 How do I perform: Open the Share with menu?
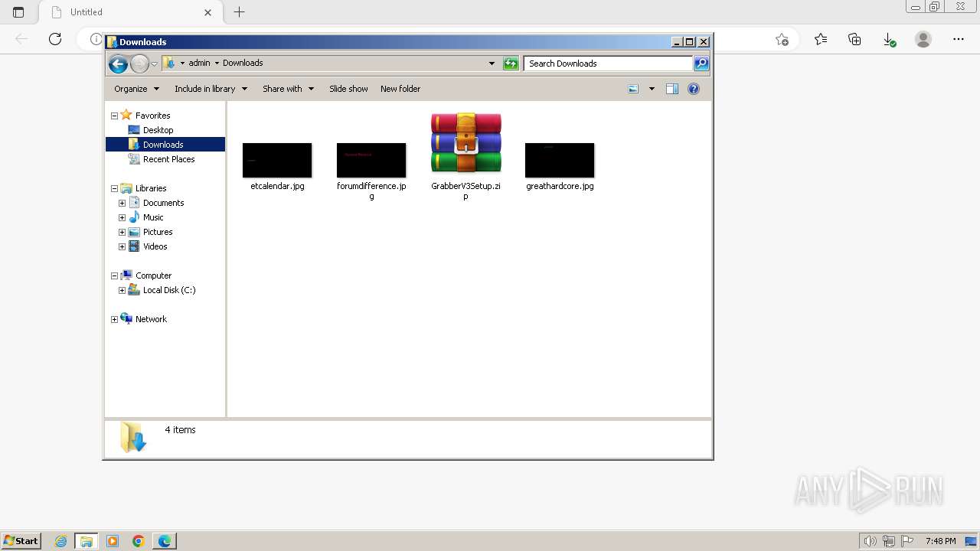pyautogui.click(x=288, y=89)
